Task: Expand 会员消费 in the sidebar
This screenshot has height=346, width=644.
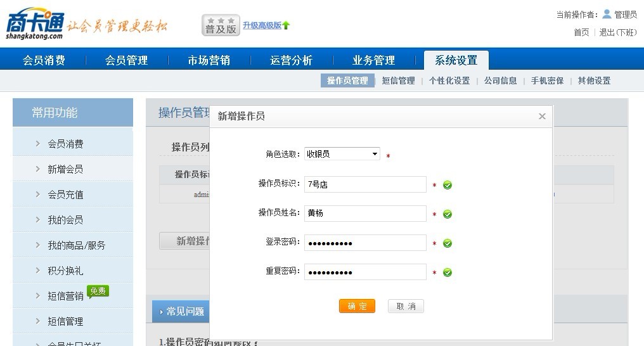Action: [x=65, y=144]
